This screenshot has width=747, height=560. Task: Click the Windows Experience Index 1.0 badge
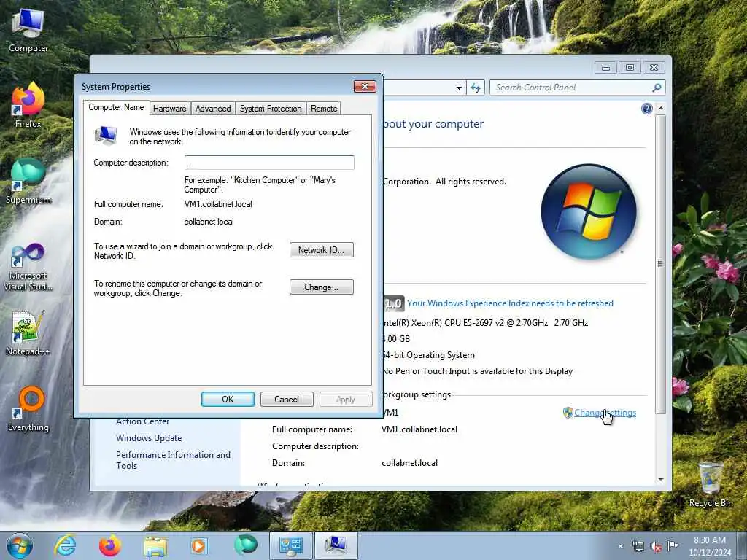pos(393,303)
